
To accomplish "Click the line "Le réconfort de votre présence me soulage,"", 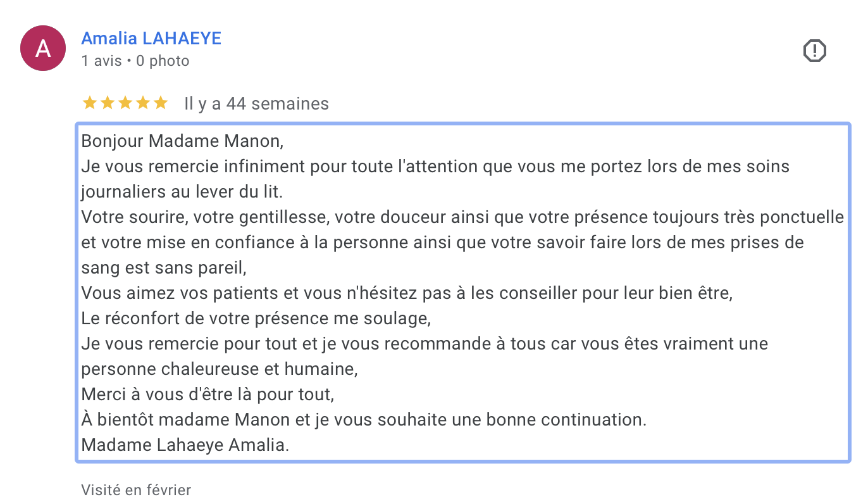I will (256, 319).
